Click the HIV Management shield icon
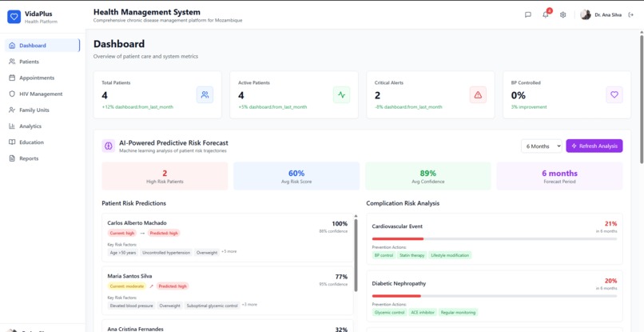Viewport: 644px width, 332px height. click(x=12, y=94)
